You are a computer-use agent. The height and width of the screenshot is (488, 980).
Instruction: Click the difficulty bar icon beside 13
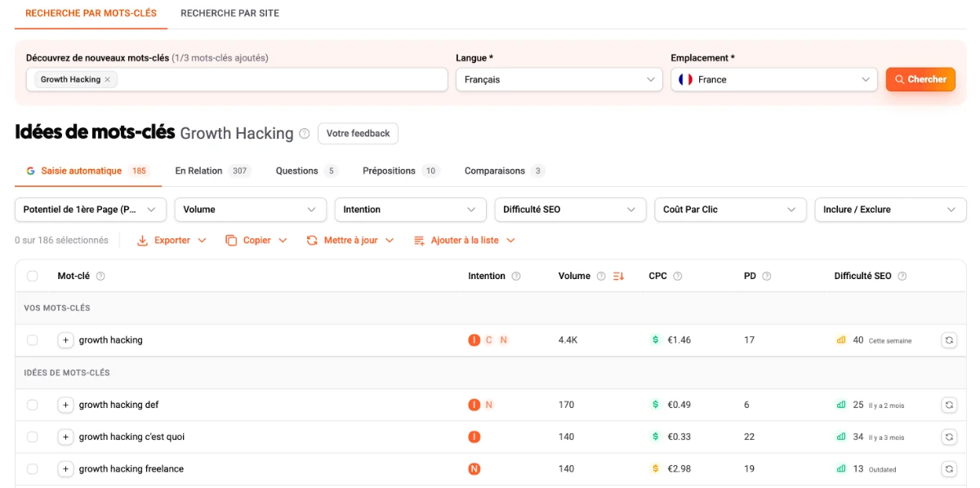[841, 469]
